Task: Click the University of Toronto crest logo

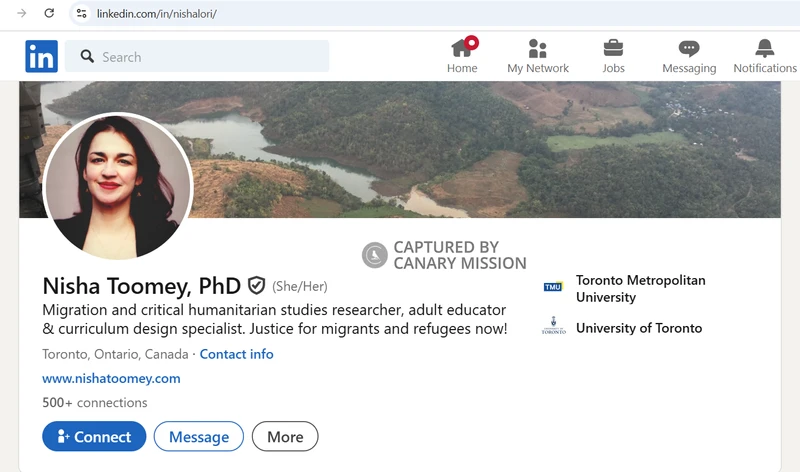Action: click(554, 326)
